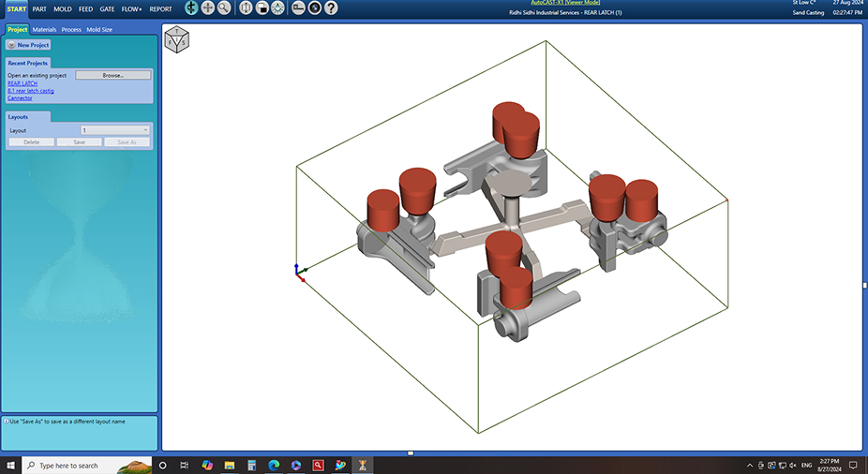The width and height of the screenshot is (868, 474).
Task: Click the Save layout button
Action: click(x=79, y=142)
